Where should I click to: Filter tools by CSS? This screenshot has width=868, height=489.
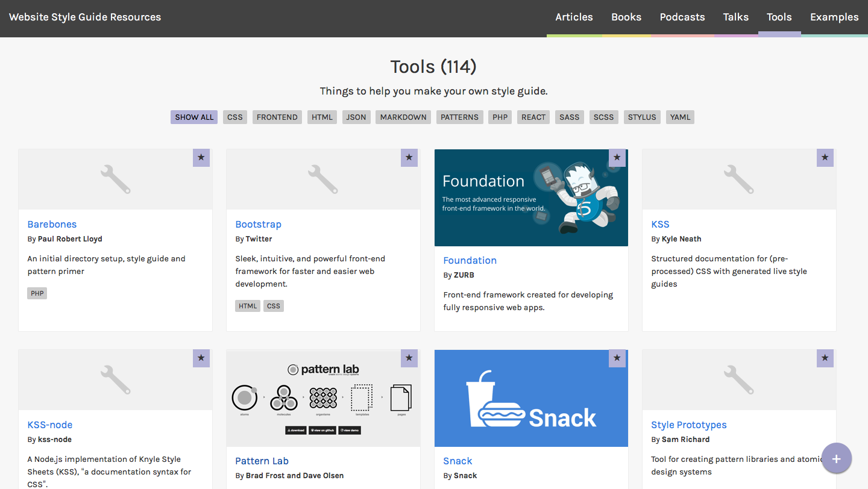(x=235, y=117)
